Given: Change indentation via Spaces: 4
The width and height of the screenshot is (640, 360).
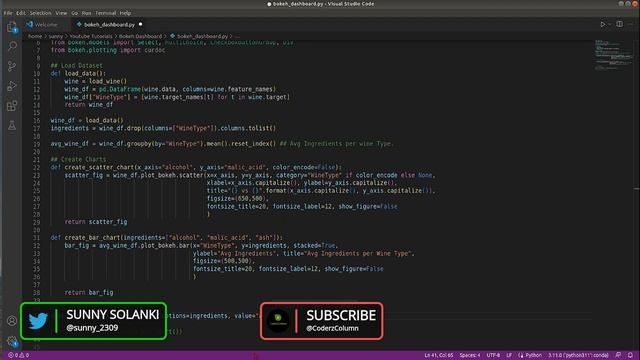Looking at the screenshot, I should coord(470,356).
